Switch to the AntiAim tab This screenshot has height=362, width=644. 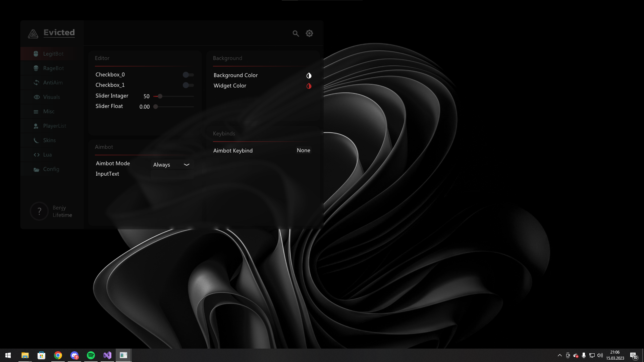(x=53, y=82)
